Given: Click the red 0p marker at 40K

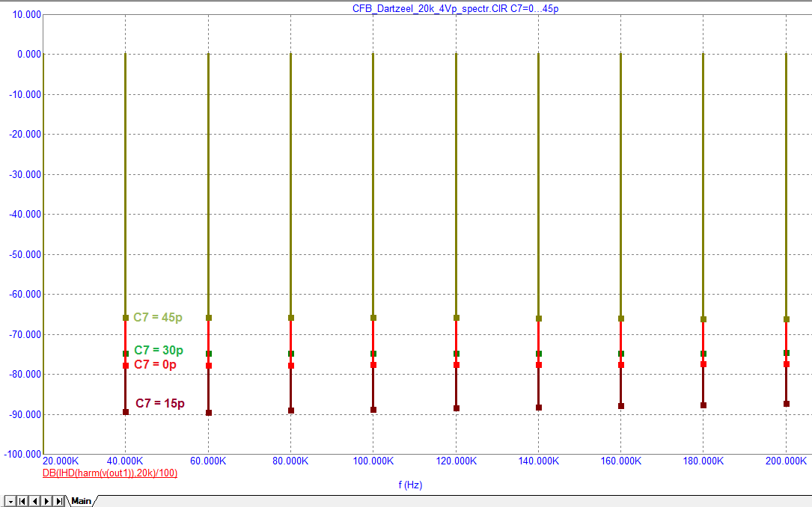Looking at the screenshot, I should (125, 366).
